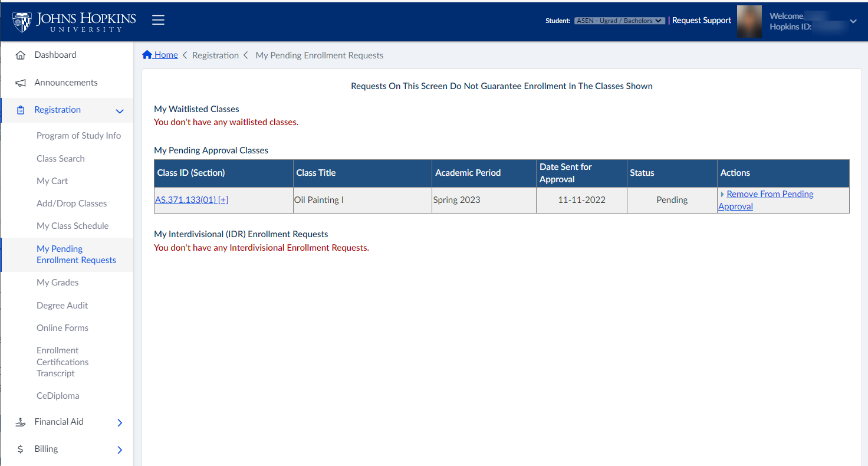Click the Johns Hopkins University logo
The image size is (868, 466).
74,21
